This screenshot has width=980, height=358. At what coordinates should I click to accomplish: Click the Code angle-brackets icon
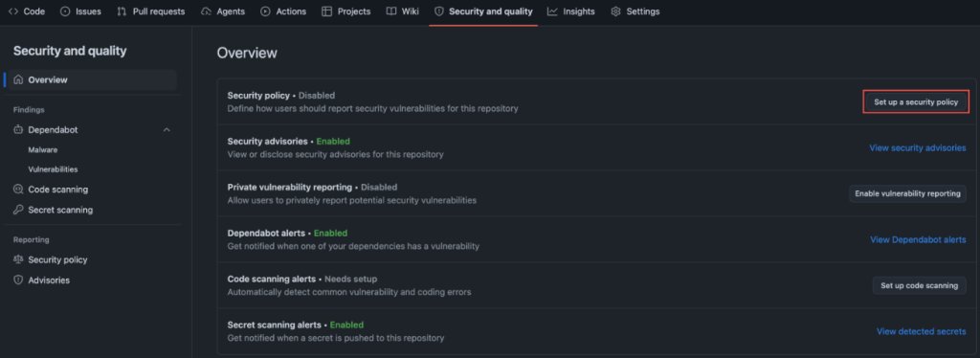coord(13,11)
